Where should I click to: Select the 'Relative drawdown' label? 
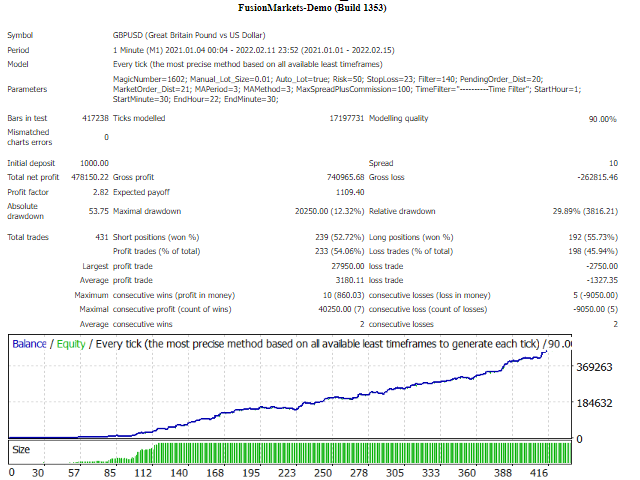click(x=402, y=211)
